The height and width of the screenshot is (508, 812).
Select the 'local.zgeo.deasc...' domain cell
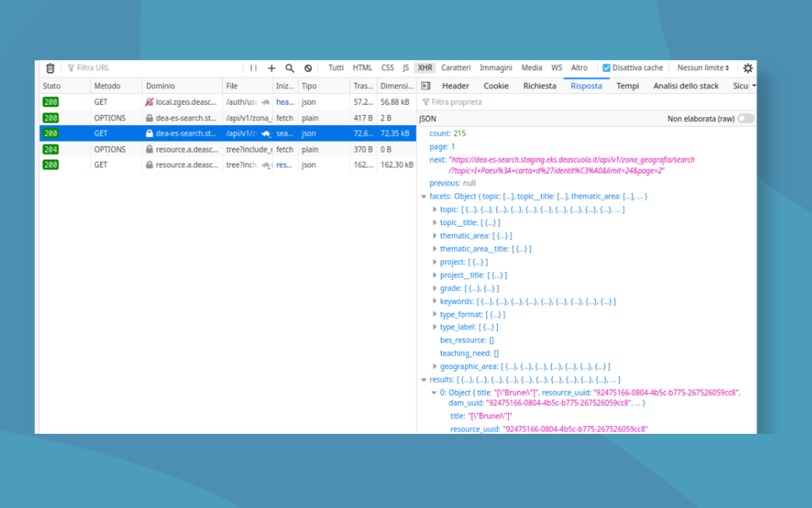[182, 102]
